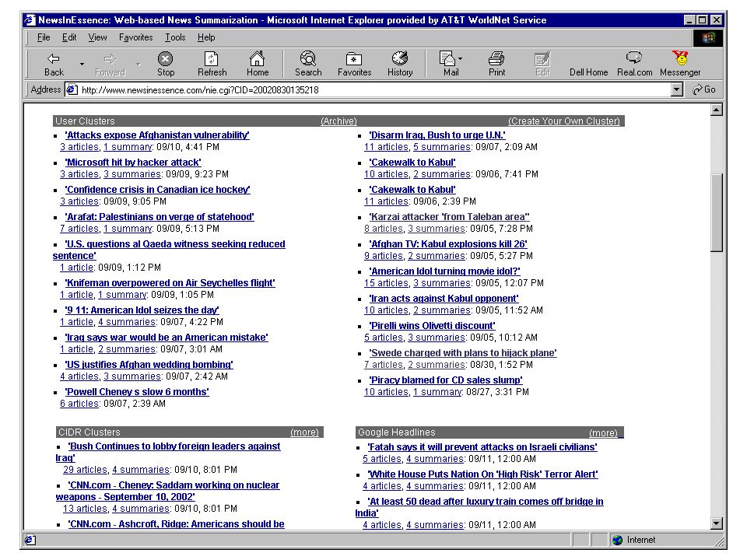Expand the address bar dropdown

676,89
